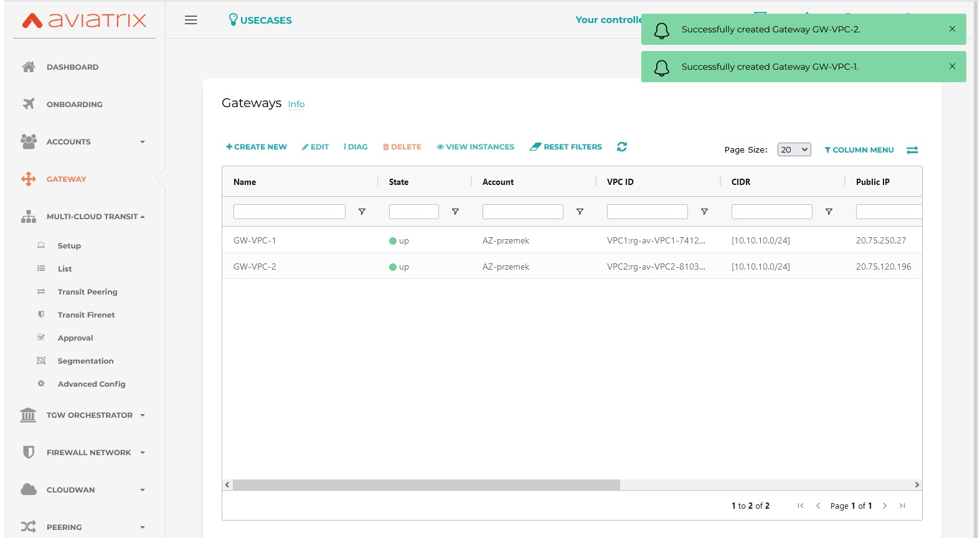This screenshot has width=980, height=538.
Task: Select the GW-VPC-2 gateway row
Action: [572, 267]
